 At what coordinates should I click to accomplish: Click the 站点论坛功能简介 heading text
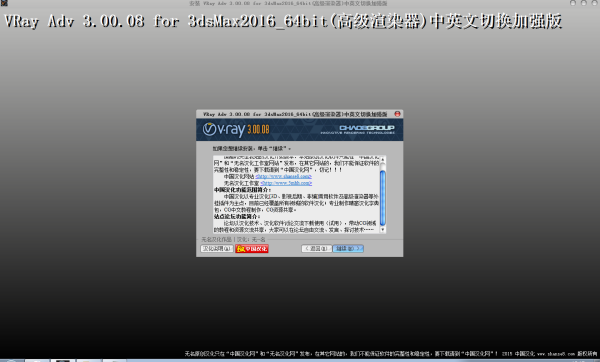pyautogui.click(x=237, y=217)
